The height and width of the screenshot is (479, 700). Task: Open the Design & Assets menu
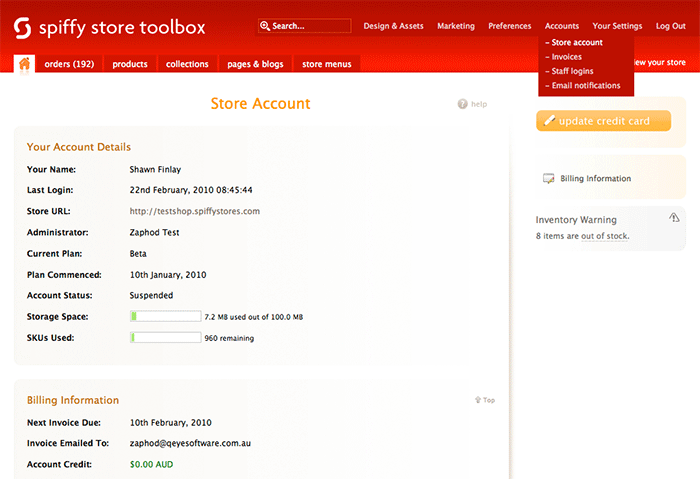point(393,26)
